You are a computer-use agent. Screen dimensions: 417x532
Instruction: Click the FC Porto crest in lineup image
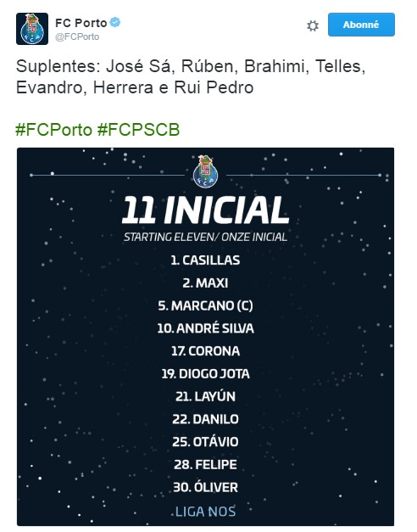205,171
